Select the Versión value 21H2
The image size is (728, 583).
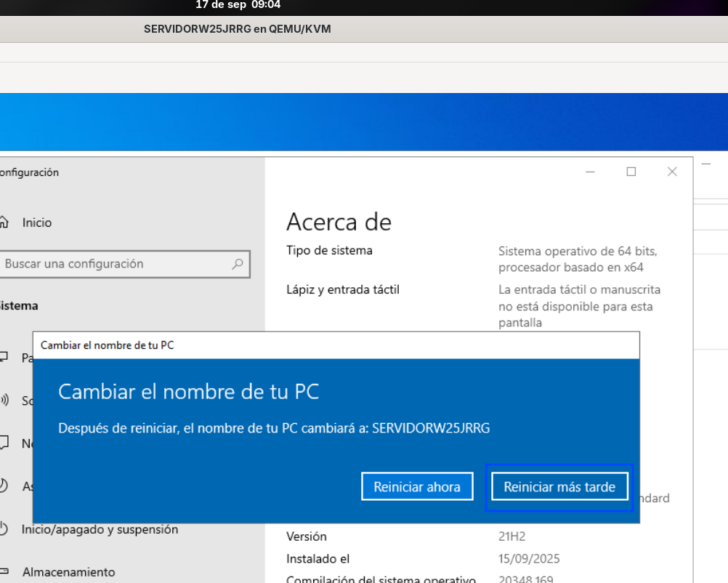pos(511,536)
